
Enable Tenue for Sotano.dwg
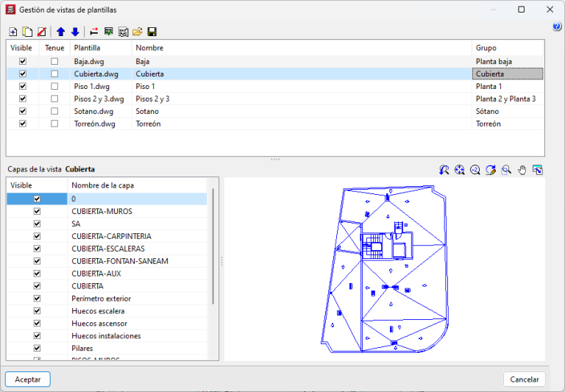54,111
